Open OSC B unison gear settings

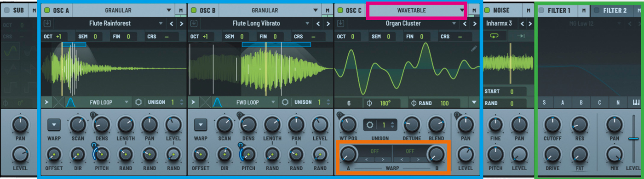tap(285, 102)
